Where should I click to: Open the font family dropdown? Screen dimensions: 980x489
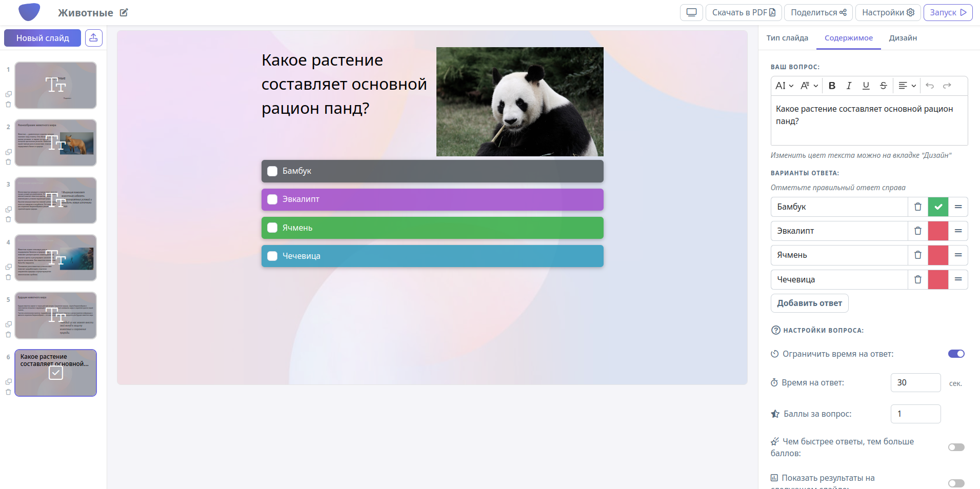(x=809, y=86)
